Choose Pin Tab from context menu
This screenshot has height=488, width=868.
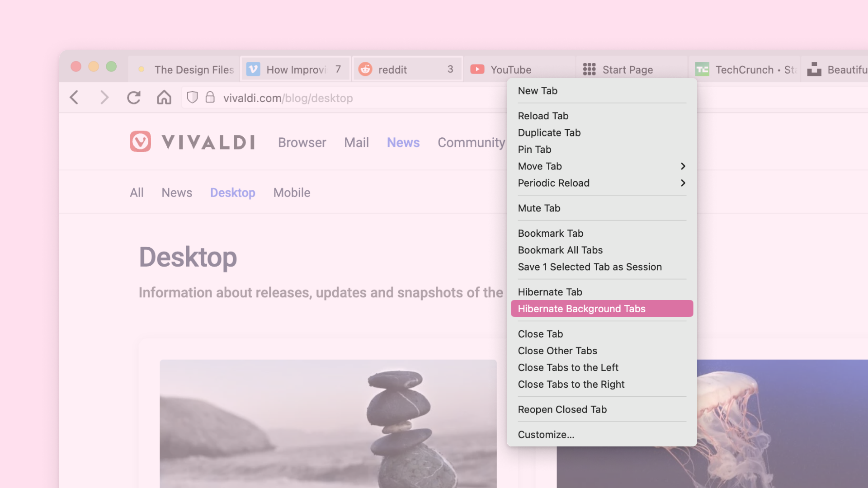pos(602,150)
